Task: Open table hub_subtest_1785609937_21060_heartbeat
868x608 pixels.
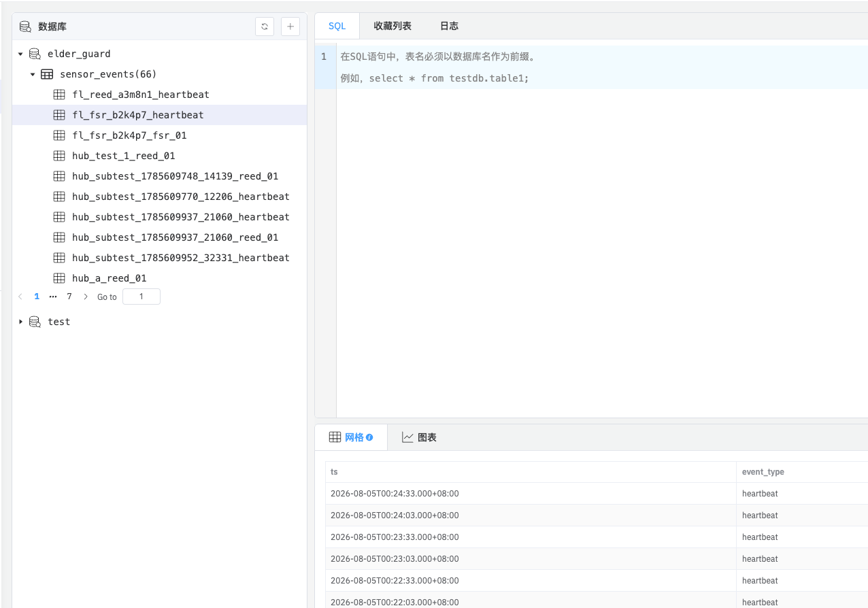Action: (x=181, y=217)
